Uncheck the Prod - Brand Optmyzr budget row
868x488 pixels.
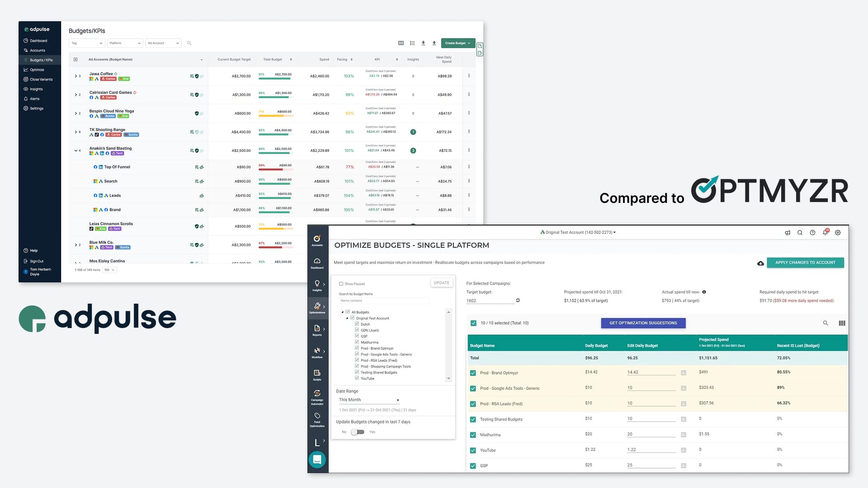(473, 373)
